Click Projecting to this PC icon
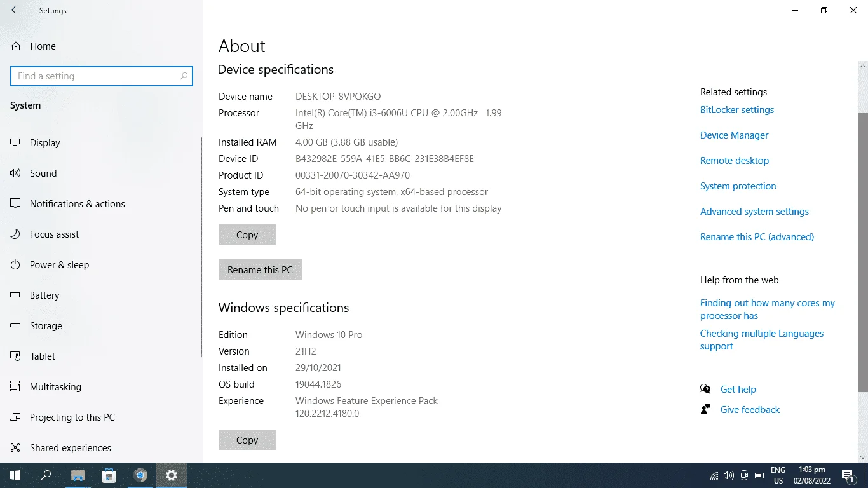This screenshot has height=488, width=868. click(16, 417)
